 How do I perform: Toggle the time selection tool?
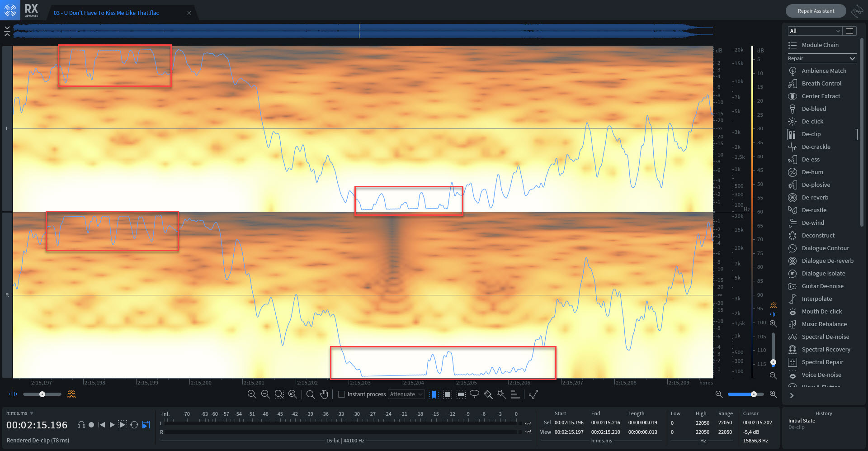point(434,394)
